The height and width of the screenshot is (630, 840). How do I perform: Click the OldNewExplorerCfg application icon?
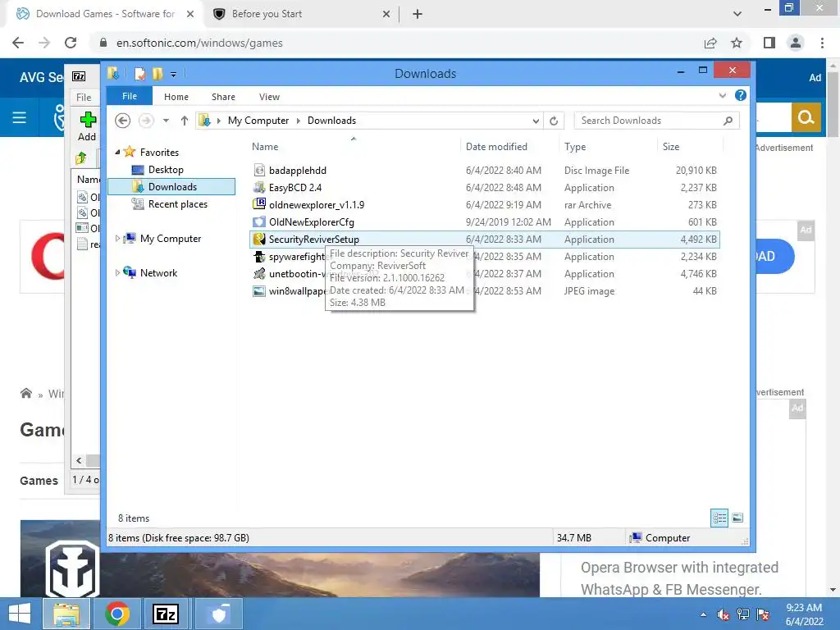click(x=259, y=221)
